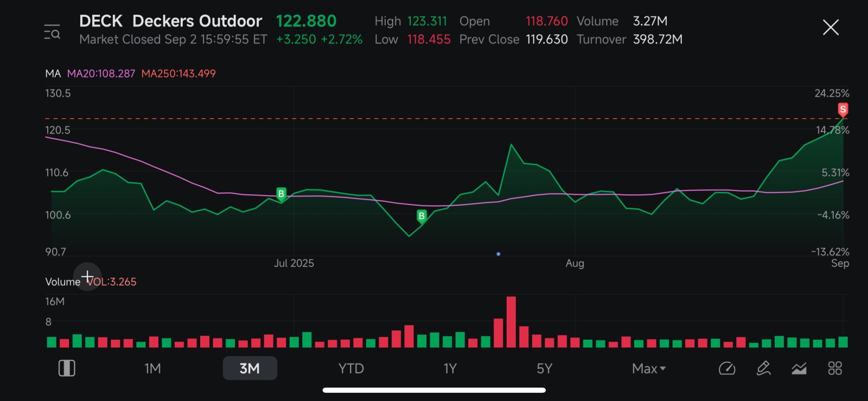This screenshot has width=868, height=401.
Task: Tap the Jul 2025 date axis label
Action: 294,263
